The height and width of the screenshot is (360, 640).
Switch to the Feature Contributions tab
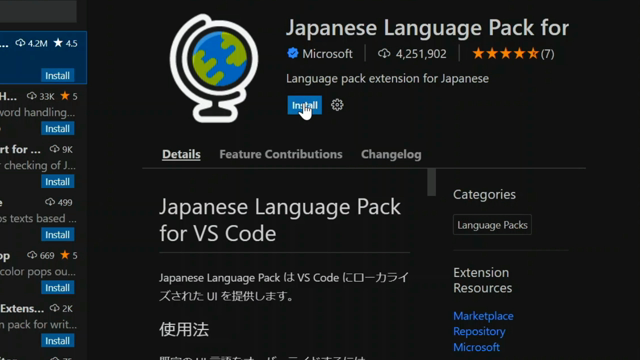point(281,154)
